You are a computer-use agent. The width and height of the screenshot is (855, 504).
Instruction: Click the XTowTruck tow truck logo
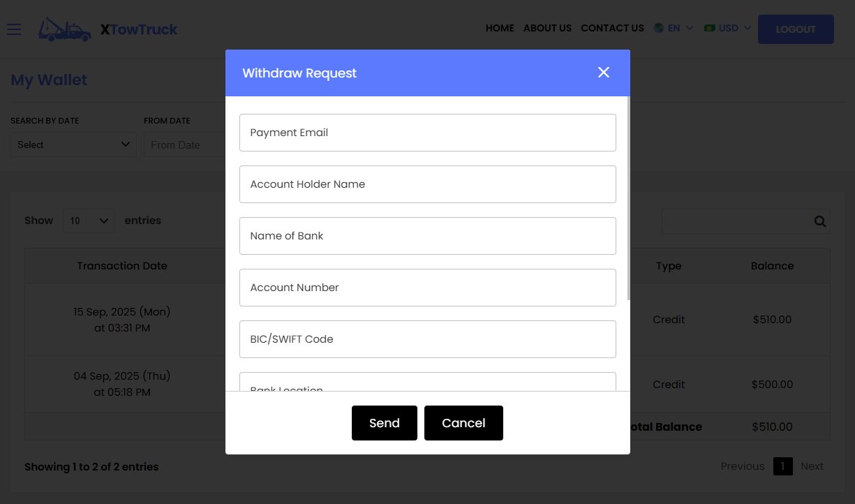pos(65,29)
